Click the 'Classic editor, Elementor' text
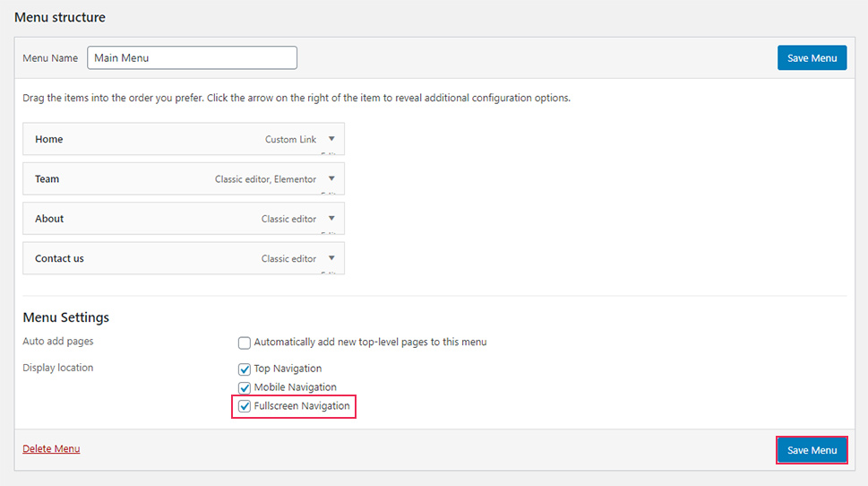Image resolution: width=868 pixels, height=486 pixels. pos(266,179)
